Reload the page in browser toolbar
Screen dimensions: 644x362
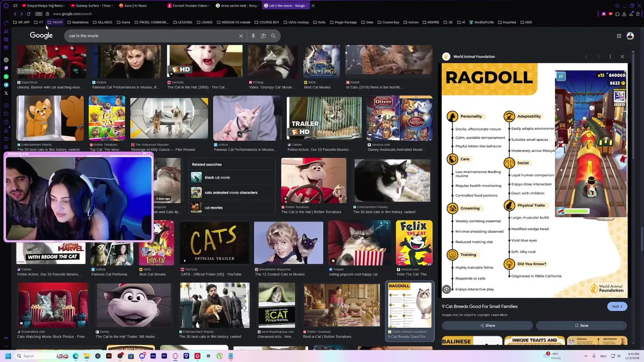pyautogui.click(x=29, y=14)
